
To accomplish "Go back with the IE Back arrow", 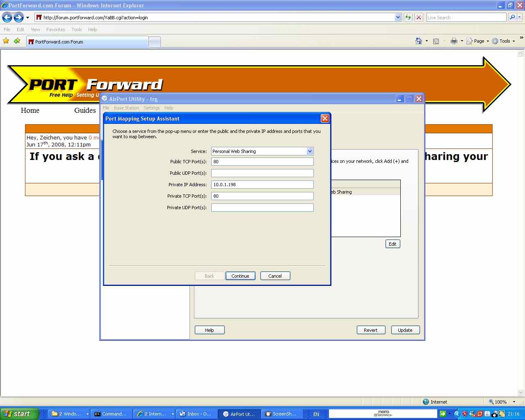I will click(7, 17).
